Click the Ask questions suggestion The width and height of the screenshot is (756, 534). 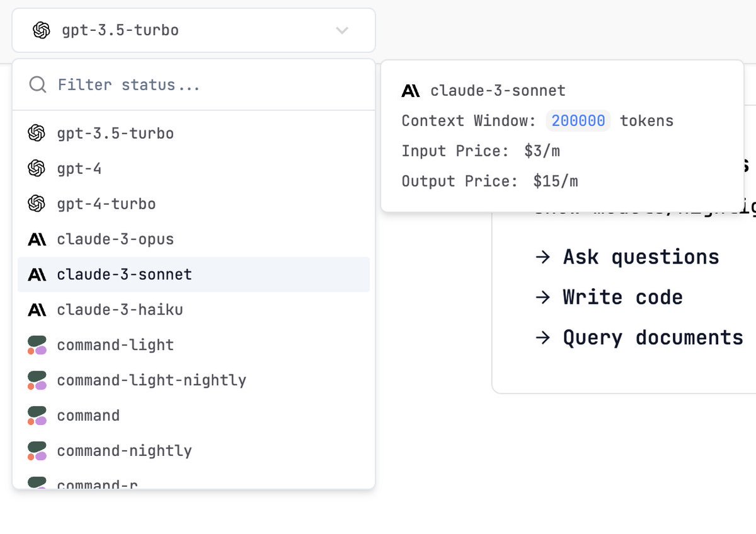[641, 257]
